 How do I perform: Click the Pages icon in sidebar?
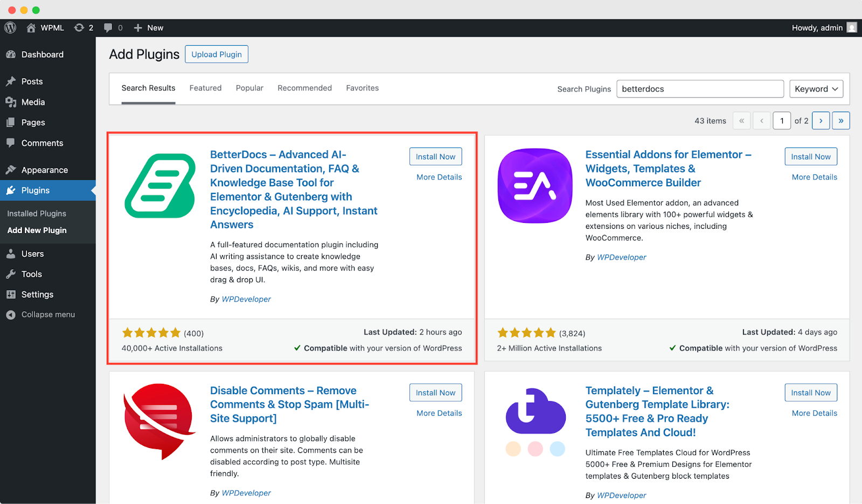point(11,122)
